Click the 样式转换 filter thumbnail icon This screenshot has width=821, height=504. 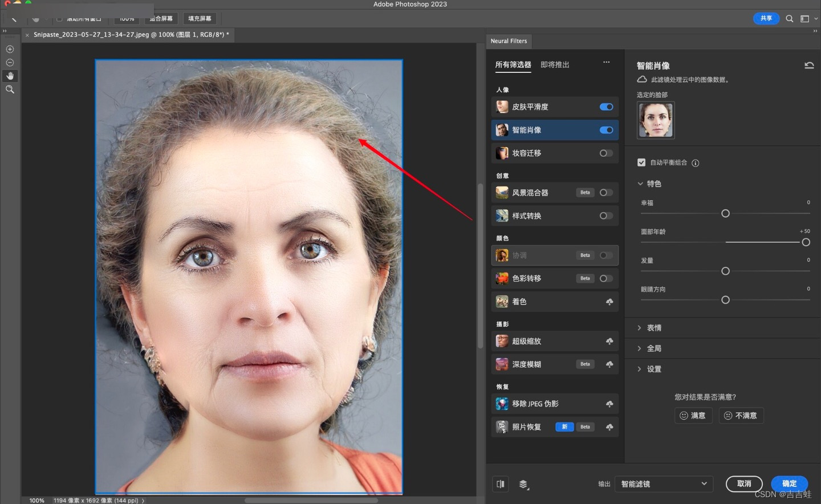pyautogui.click(x=502, y=216)
